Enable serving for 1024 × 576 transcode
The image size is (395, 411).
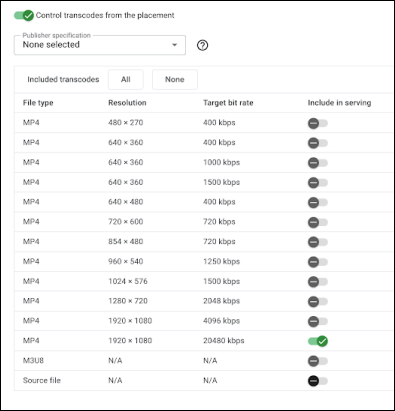(x=318, y=282)
